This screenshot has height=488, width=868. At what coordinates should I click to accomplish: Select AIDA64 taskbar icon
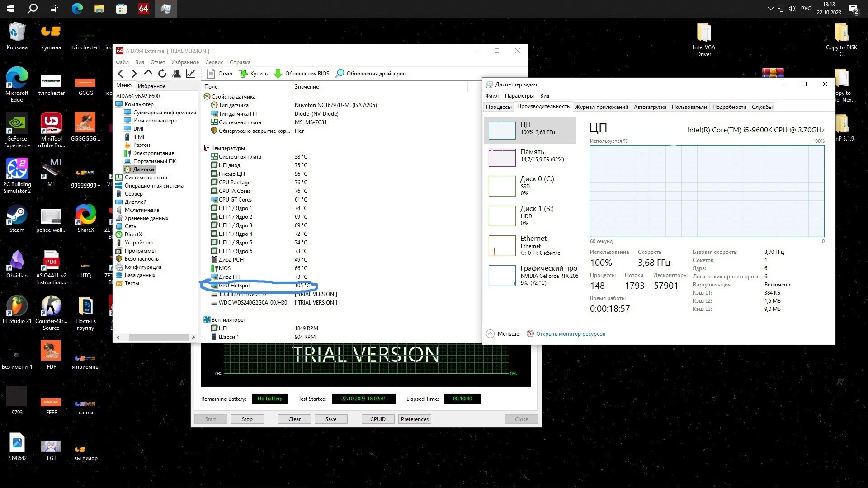(143, 9)
